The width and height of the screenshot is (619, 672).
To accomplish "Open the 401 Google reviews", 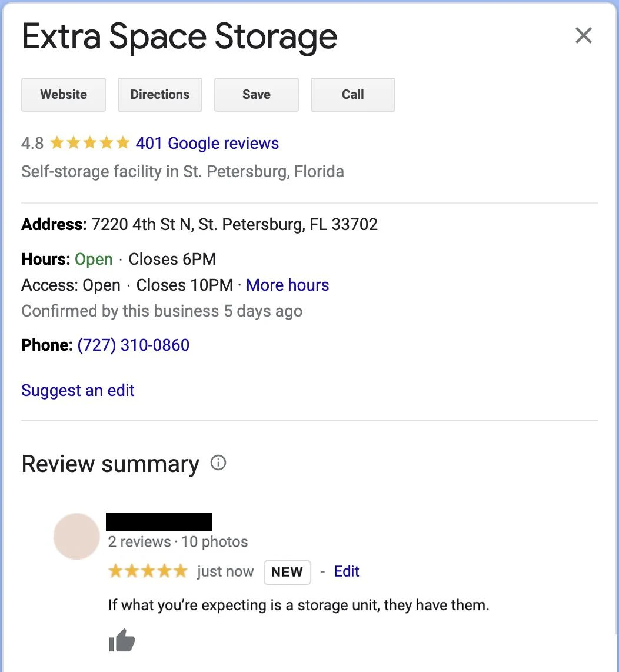I will click(x=207, y=143).
